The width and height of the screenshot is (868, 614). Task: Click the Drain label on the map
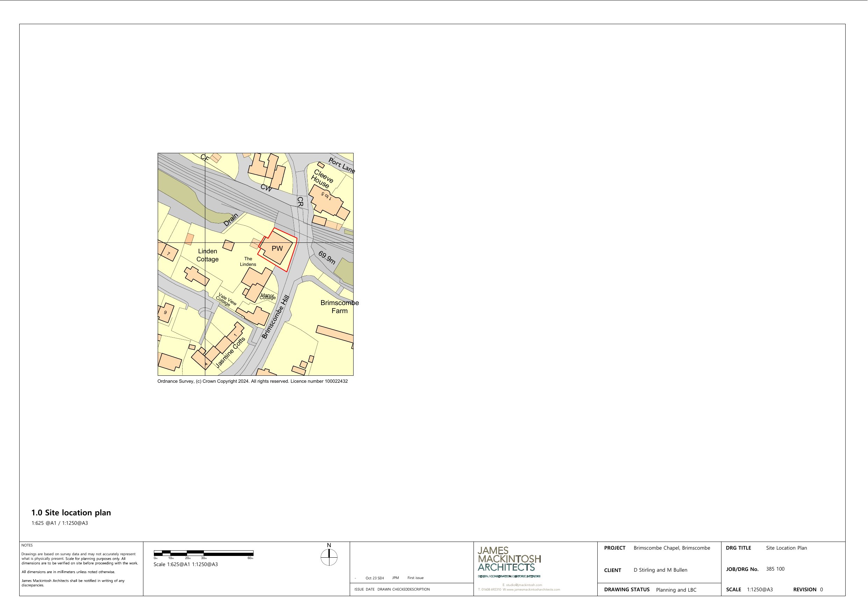230,220
